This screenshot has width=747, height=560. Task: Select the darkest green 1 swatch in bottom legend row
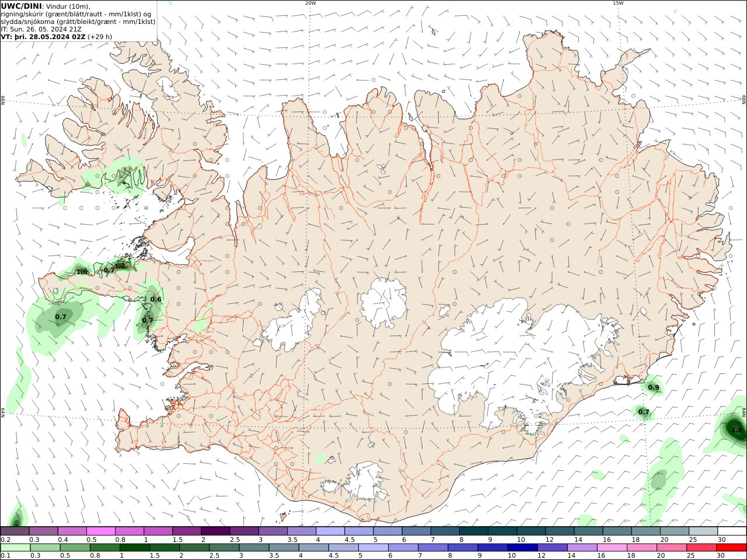(x=135, y=548)
